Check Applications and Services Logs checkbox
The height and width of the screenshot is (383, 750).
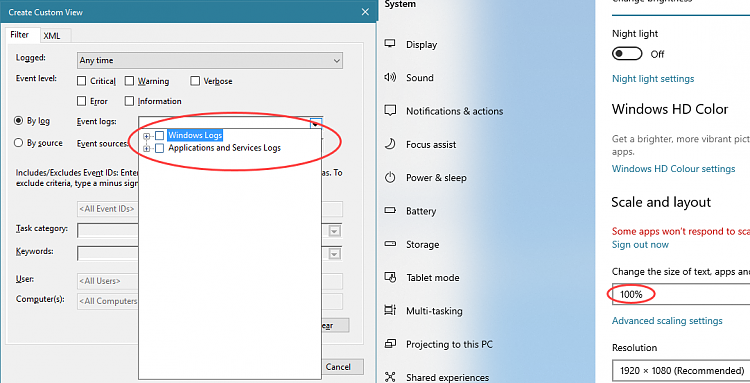(160, 148)
